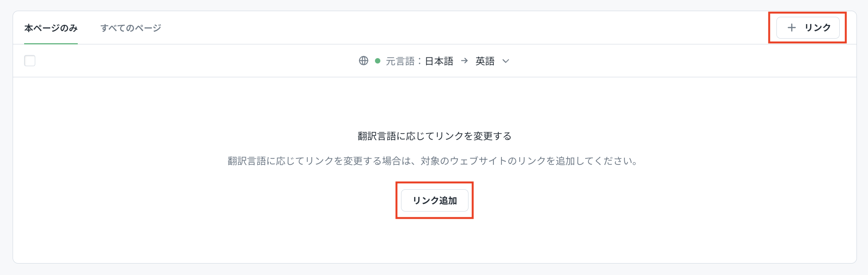Open the すべてのページ tab
The image size is (868, 275).
pos(131,28)
